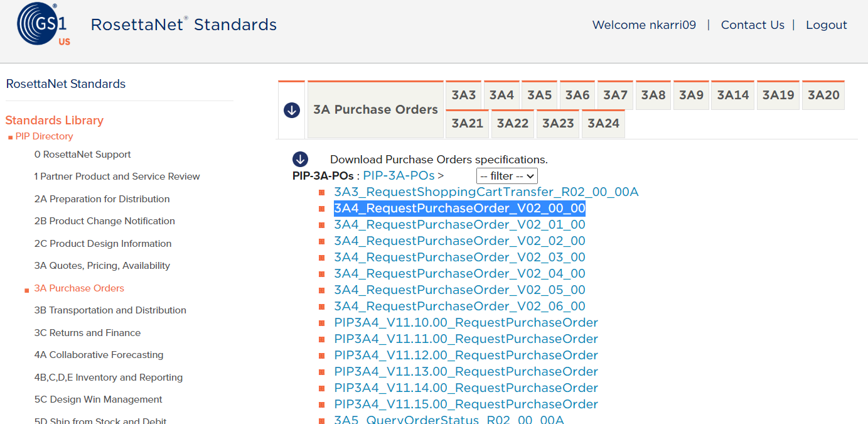Open 3A3_RequestShoppingCartTransfer_R02_00_00A specification
This screenshot has height=424, width=868.
tap(486, 192)
